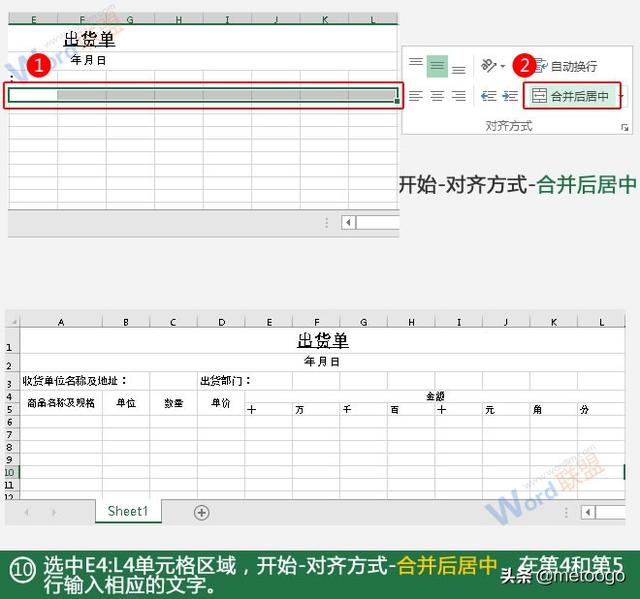
Task: Select column J header in the lower sheet
Action: click(506, 322)
